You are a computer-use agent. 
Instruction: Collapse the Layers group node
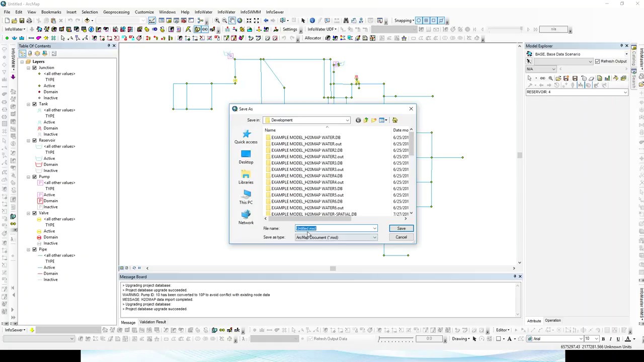coord(22,62)
